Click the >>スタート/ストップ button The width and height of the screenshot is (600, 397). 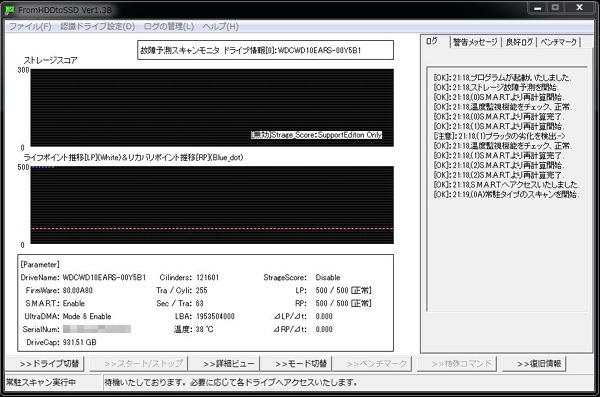pyautogui.click(x=139, y=364)
